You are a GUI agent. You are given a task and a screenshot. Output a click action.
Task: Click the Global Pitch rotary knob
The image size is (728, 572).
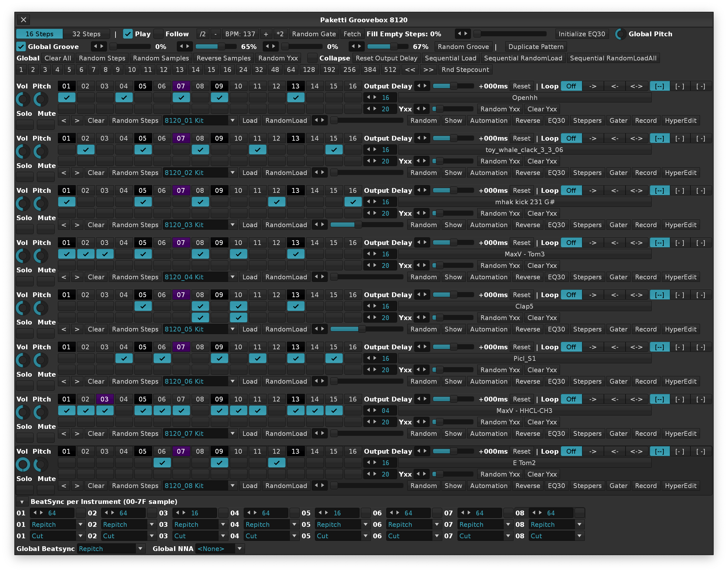click(620, 34)
